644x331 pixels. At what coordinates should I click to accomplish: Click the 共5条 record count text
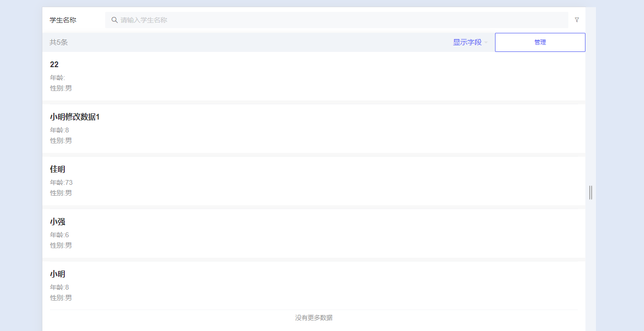59,42
